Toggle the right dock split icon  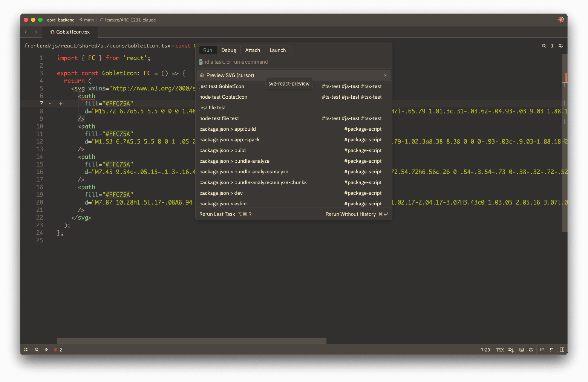coord(562,350)
